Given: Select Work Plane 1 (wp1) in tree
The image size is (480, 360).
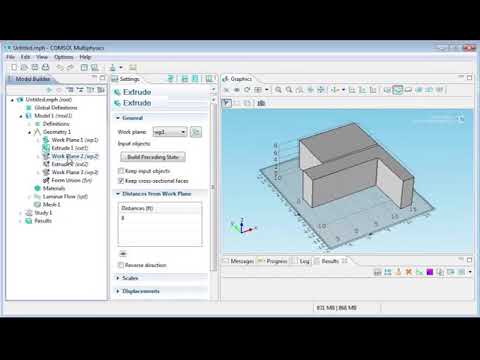Looking at the screenshot, I should (x=71, y=140).
